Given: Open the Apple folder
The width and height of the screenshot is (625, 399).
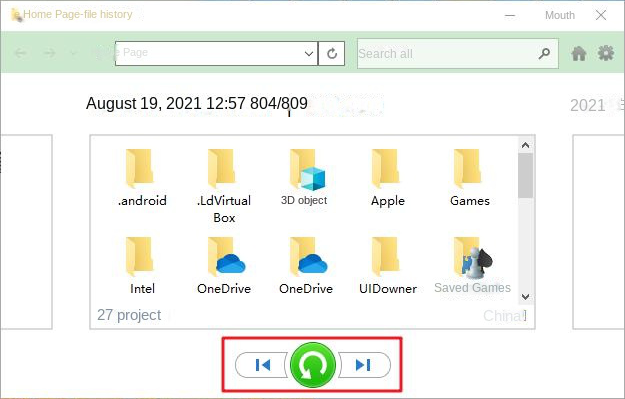Looking at the screenshot, I should (x=387, y=177).
